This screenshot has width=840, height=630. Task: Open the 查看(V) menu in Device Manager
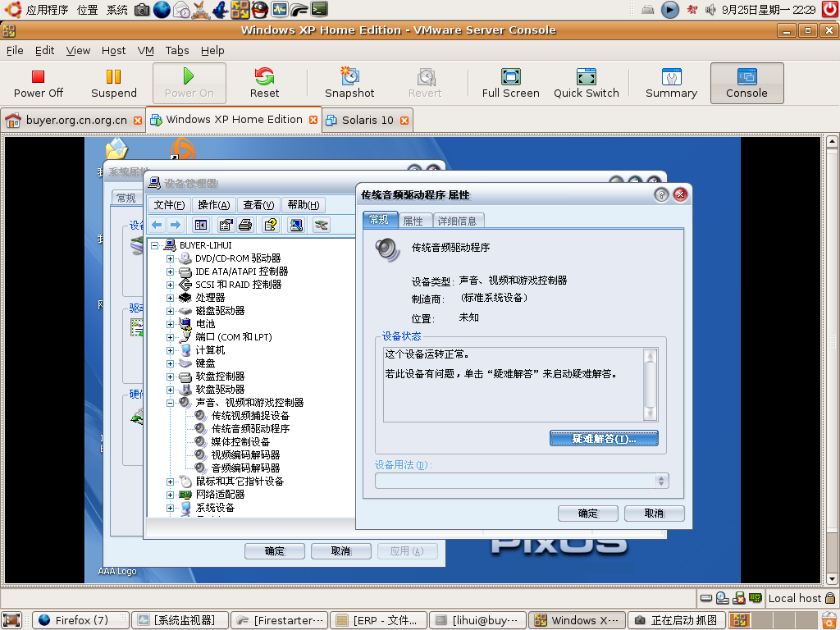point(258,204)
